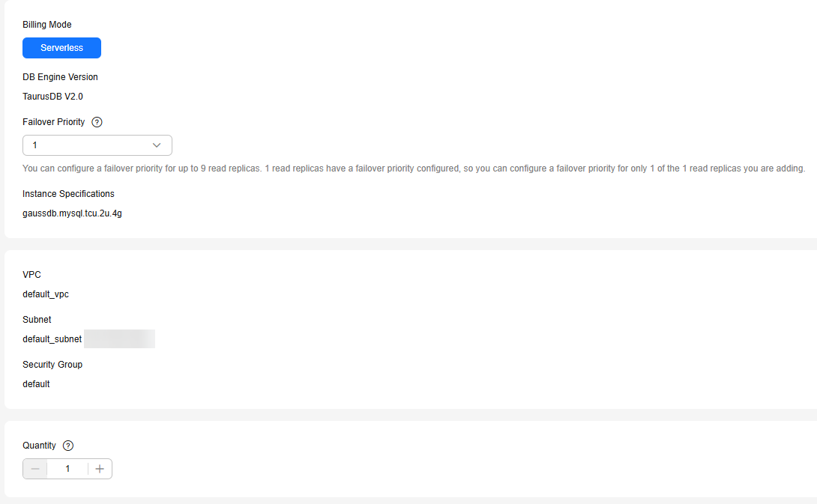817x504 pixels.
Task: Click the gaussdb.mysql.tcu.2u.4g specification text
Action: click(x=73, y=213)
